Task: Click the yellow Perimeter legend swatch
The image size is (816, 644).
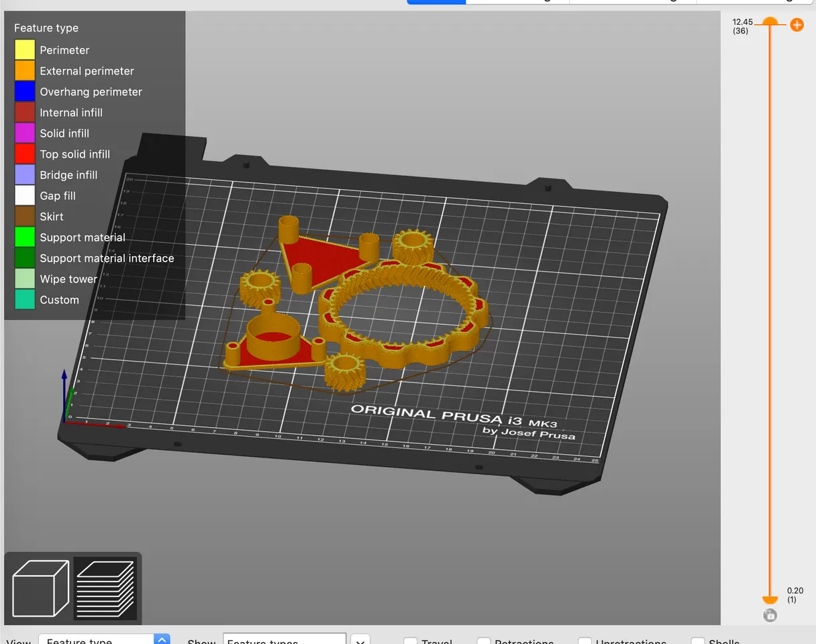Action: (25, 50)
